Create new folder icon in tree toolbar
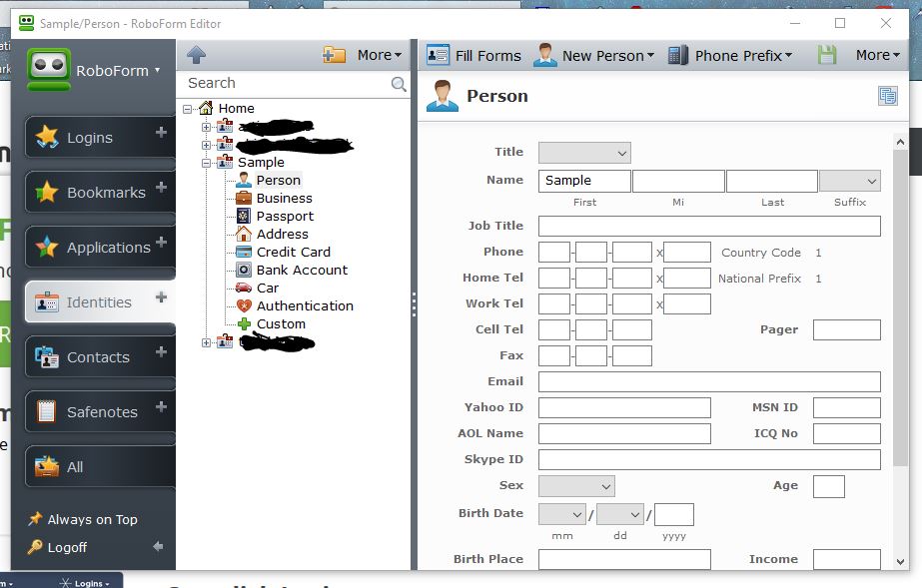922x588 pixels. pyautogui.click(x=334, y=55)
